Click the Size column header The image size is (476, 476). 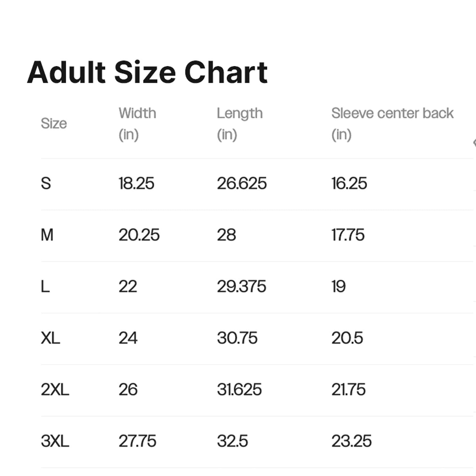pos(54,123)
